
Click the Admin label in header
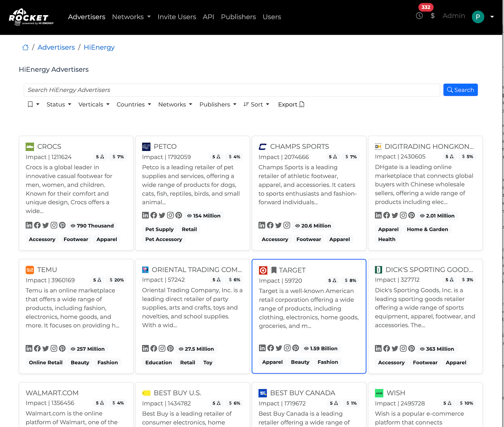point(454,16)
